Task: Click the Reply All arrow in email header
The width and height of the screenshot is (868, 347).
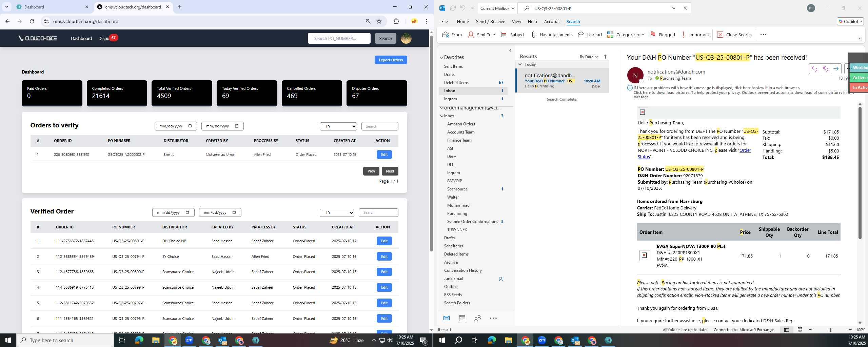Action: coord(825,69)
